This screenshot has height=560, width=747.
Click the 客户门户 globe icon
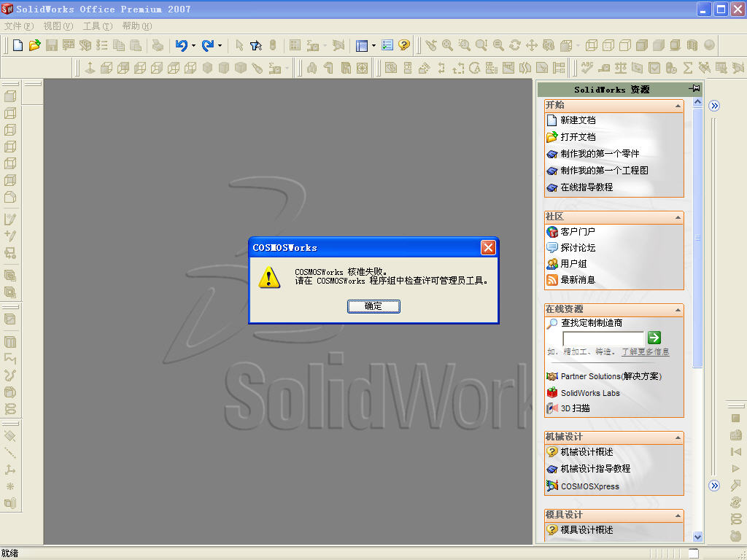(x=551, y=232)
